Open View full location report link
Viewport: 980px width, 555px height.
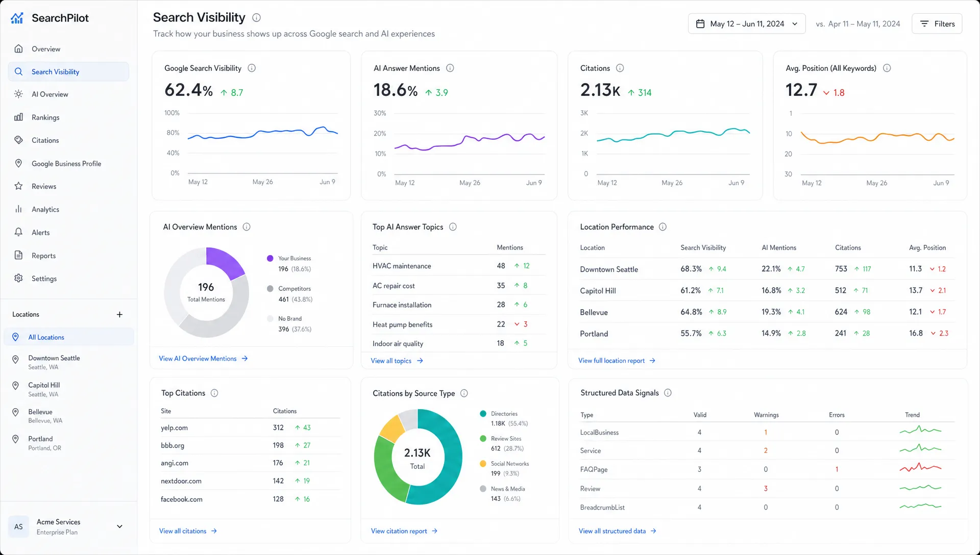point(617,361)
